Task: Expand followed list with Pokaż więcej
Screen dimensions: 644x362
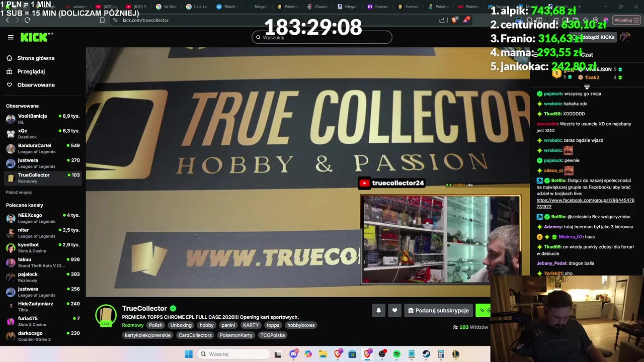Action: pos(19,192)
